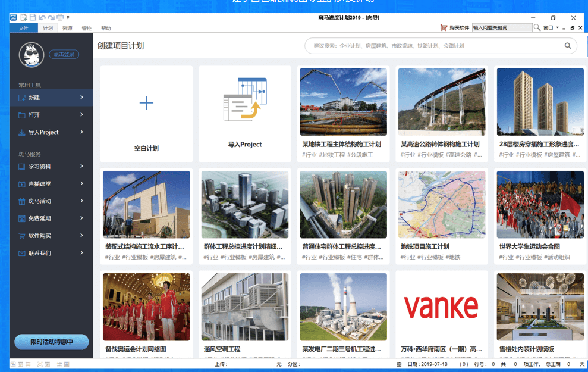Click the shopping cart icon beside 购买软件
The image size is (588, 372).
coord(444,27)
